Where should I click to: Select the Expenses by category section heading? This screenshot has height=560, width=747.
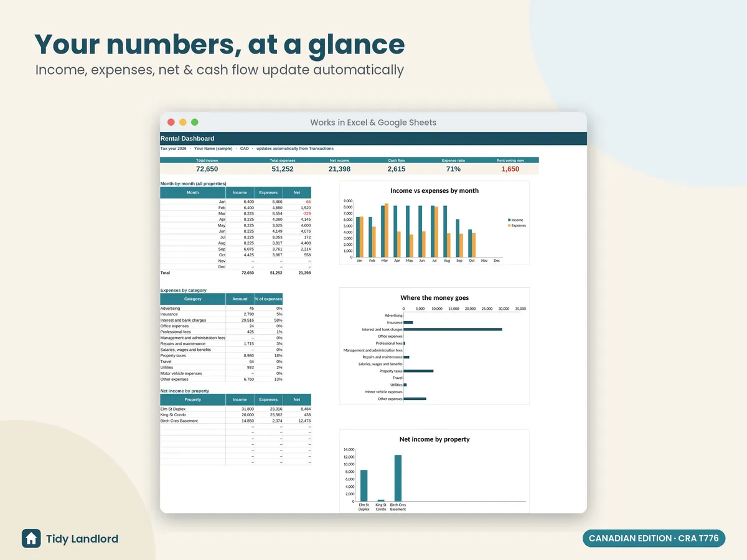(184, 291)
